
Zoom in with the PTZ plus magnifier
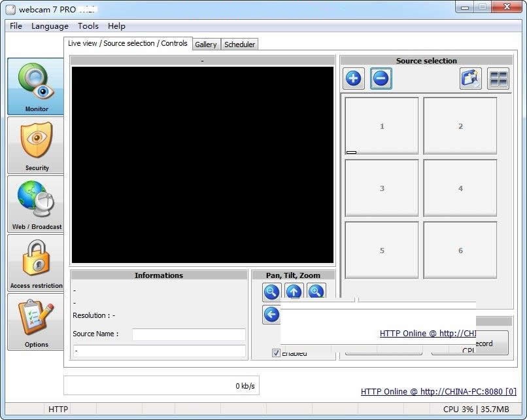316,291
